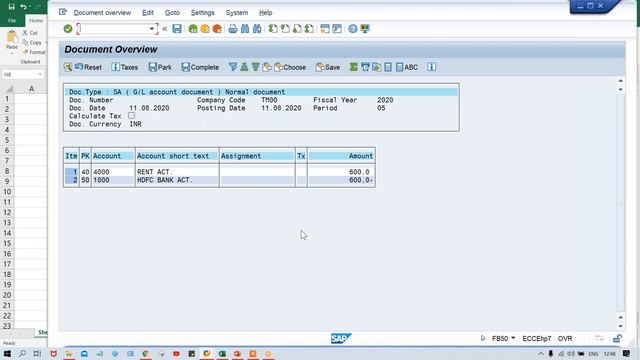Open the Windows Start button
The image size is (640, 360).
(7, 353)
